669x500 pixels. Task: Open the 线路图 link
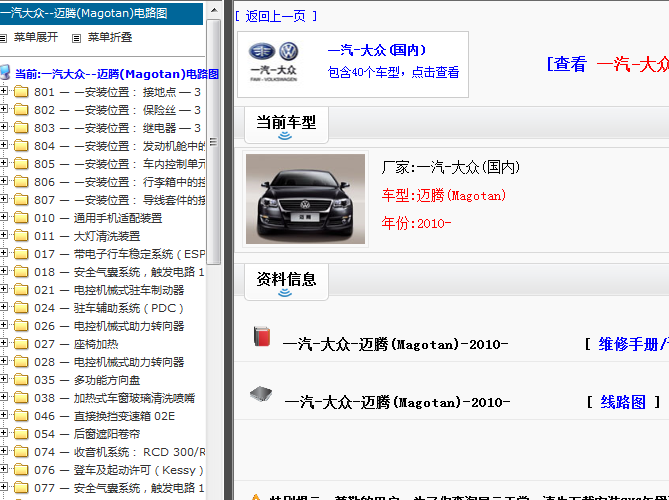click(x=623, y=402)
